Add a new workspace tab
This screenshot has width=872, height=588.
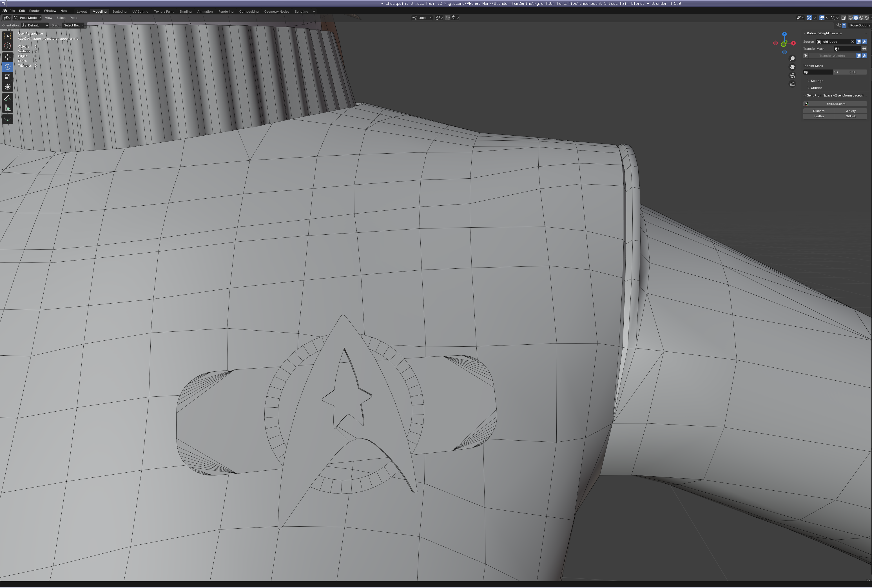click(314, 12)
